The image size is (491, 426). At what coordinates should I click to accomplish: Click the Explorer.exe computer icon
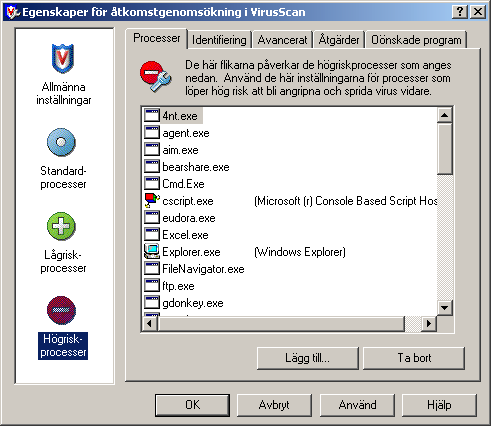152,252
